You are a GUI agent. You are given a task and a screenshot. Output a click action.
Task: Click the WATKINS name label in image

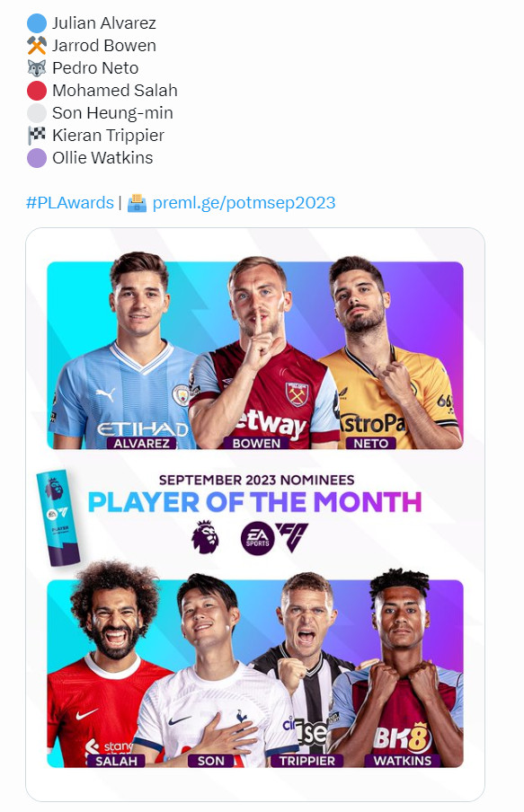coord(402,761)
